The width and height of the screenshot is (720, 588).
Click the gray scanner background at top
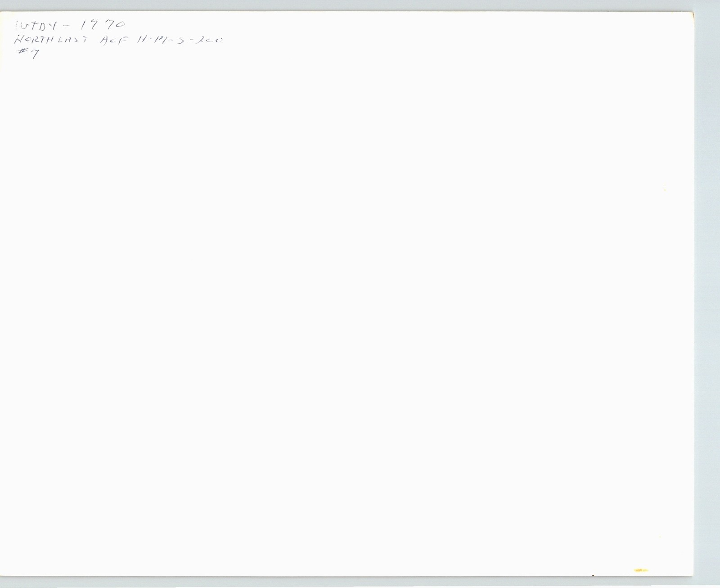(x=360, y=5)
